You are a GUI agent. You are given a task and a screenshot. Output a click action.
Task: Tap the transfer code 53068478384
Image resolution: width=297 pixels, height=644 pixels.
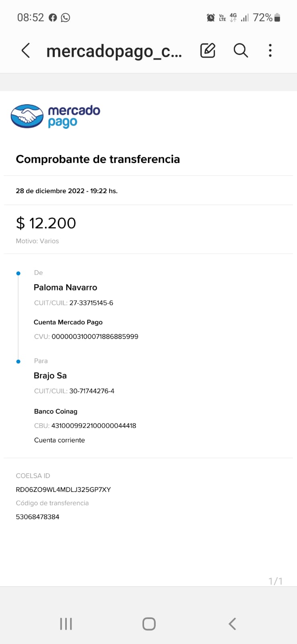(37, 517)
